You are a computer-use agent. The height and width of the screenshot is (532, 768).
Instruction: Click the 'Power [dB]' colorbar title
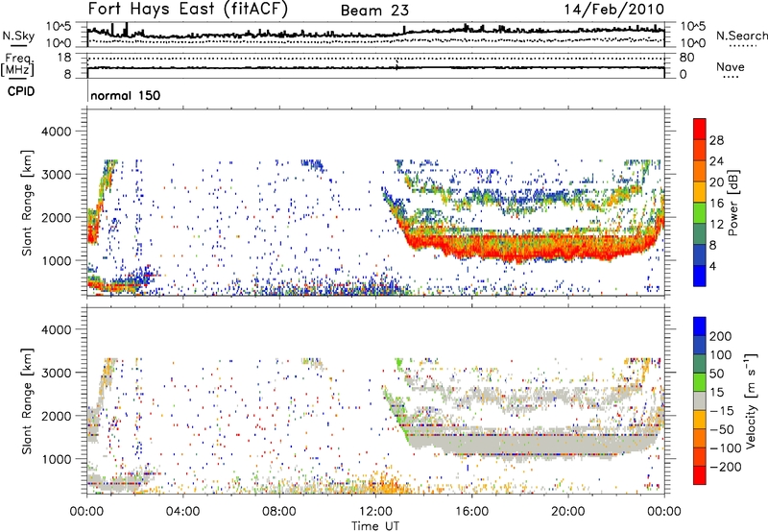coord(732,203)
